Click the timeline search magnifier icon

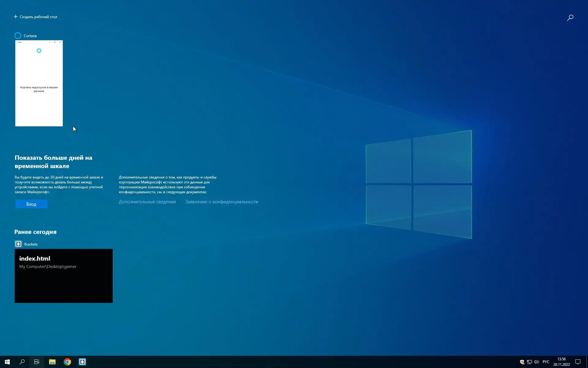pyautogui.click(x=570, y=18)
